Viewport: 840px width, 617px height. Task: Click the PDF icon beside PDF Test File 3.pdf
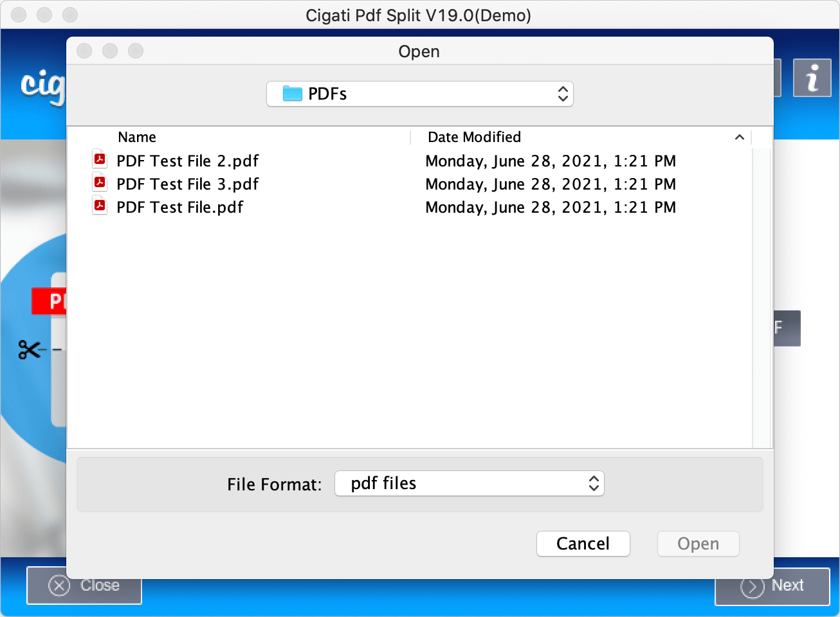click(x=100, y=183)
